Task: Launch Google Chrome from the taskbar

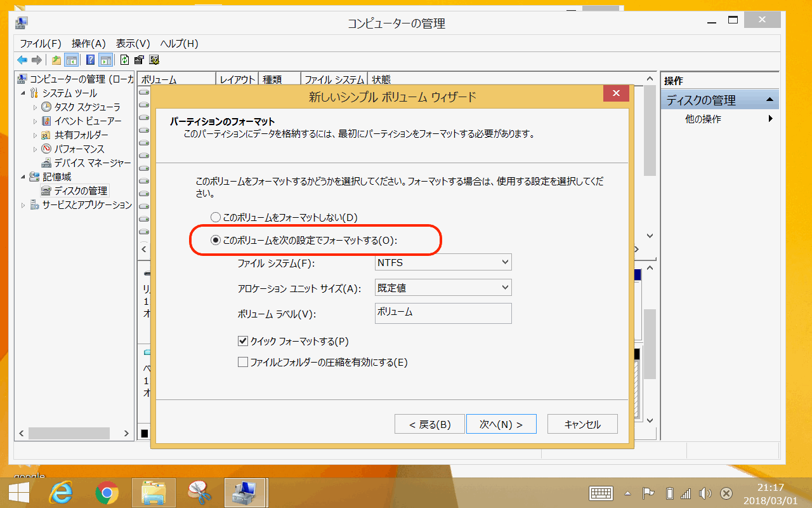Action: tap(107, 493)
